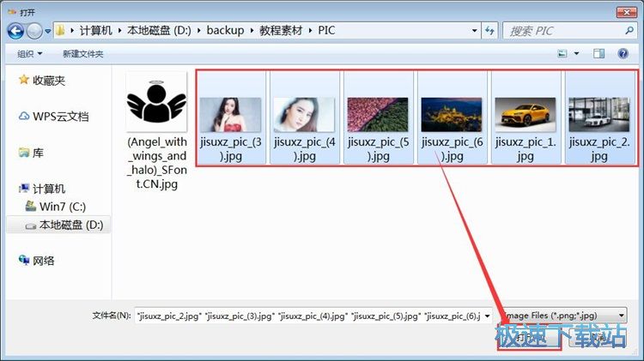Select 计算机 in the address breadcrumb
This screenshot has width=644, height=361.
95,30
